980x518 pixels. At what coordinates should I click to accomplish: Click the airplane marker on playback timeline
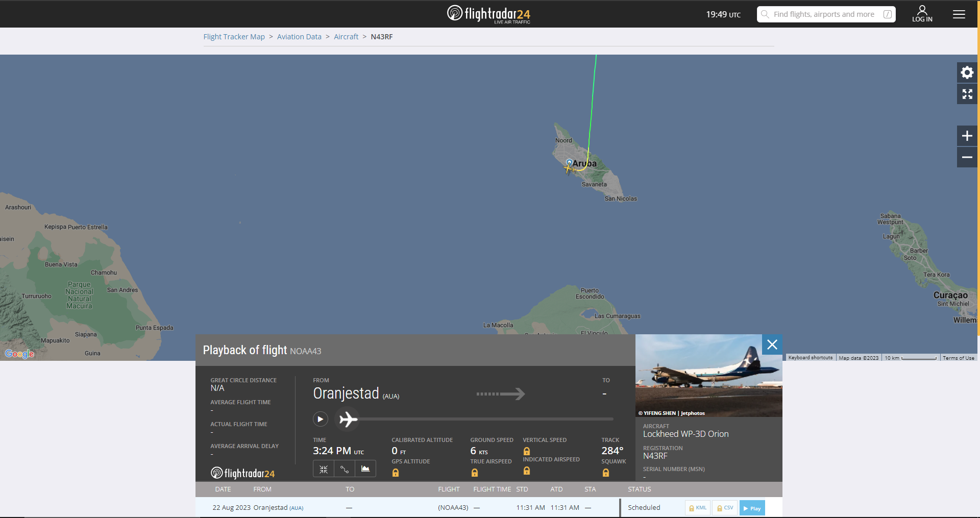pos(348,419)
